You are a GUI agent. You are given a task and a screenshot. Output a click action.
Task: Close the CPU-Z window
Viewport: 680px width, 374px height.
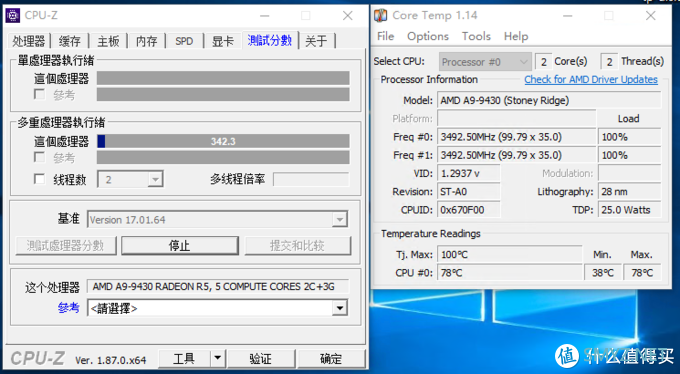point(347,16)
